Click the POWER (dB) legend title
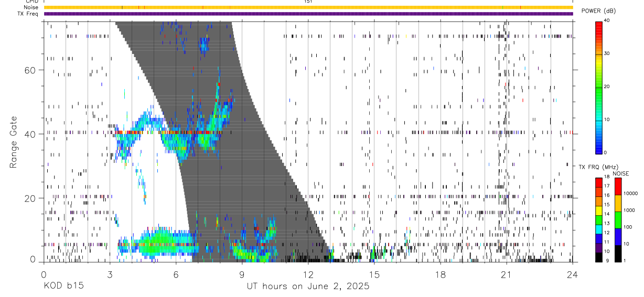Image resolution: width=644 pixels, height=297 pixels. (599, 11)
